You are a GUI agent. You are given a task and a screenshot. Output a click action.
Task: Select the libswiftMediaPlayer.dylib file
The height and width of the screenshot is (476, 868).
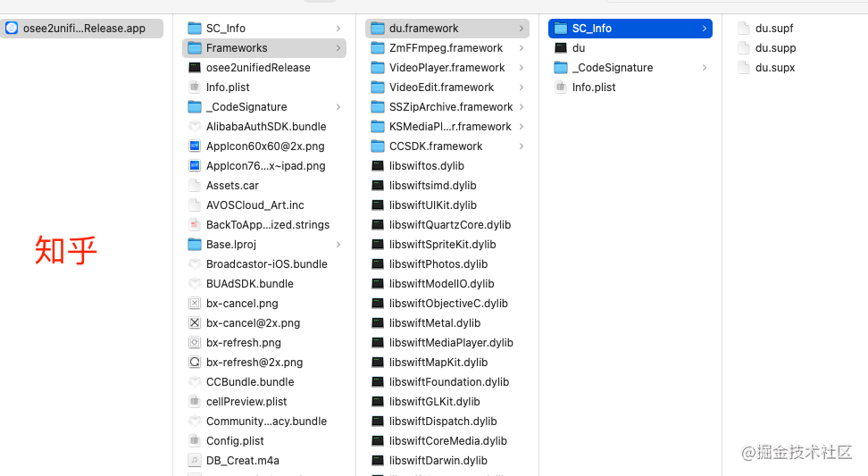click(447, 343)
